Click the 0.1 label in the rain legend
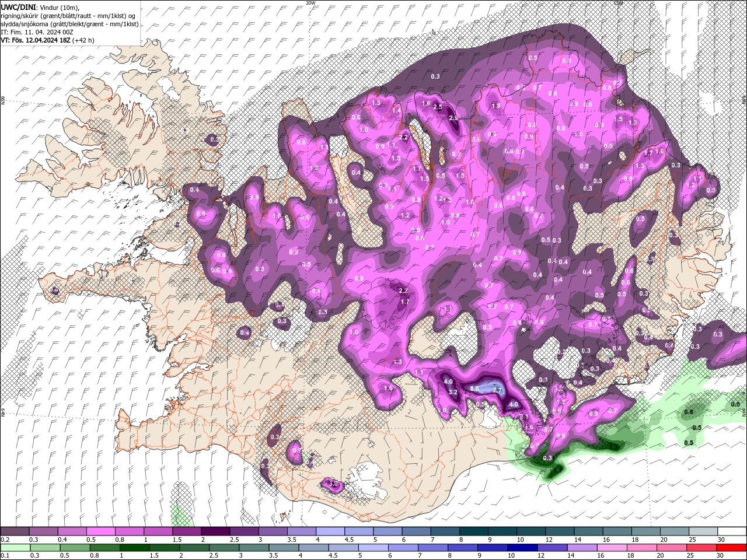The image size is (747, 560). click(x=5, y=555)
